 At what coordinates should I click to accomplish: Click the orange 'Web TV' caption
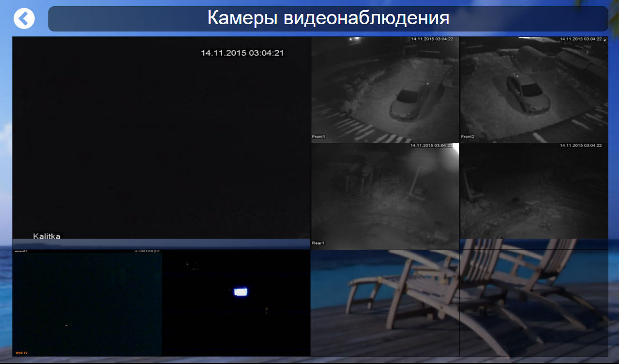pyautogui.click(x=22, y=353)
